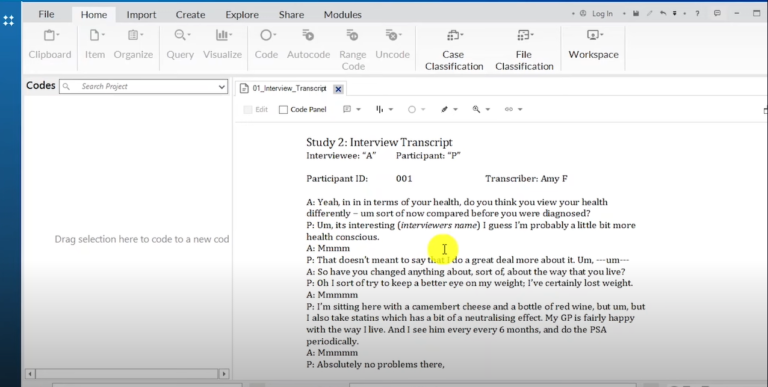Click the 'Study 2: Interview Transcript' heading
768x387 pixels.
(379, 143)
